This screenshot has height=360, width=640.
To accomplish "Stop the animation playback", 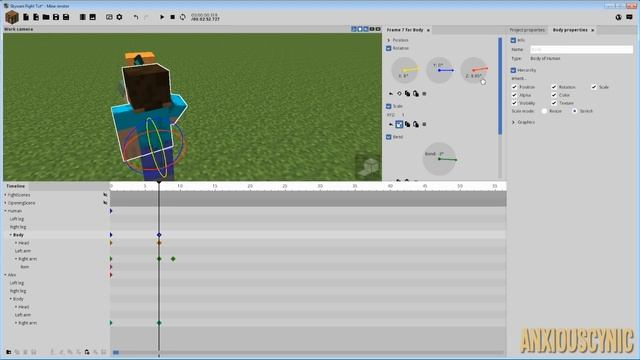I will pos(172,17).
